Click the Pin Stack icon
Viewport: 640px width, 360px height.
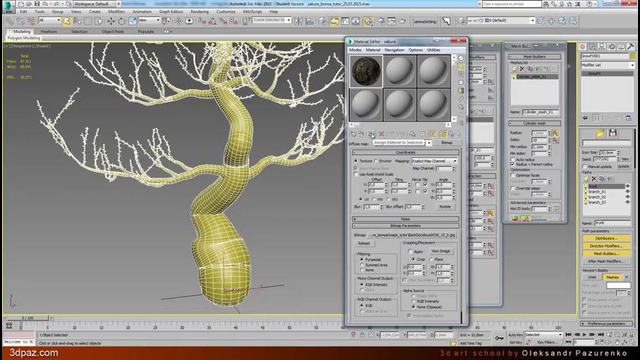click(585, 118)
